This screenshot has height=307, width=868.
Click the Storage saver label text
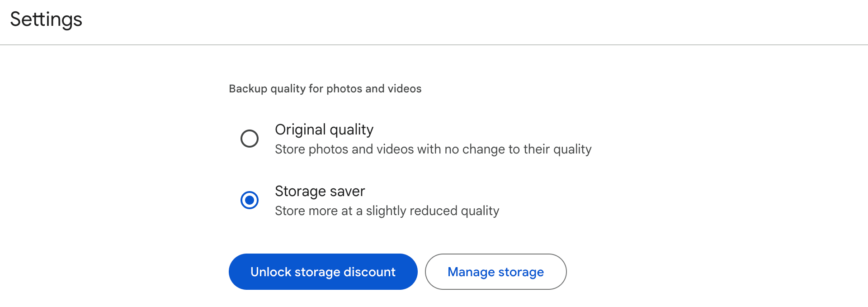click(x=320, y=191)
